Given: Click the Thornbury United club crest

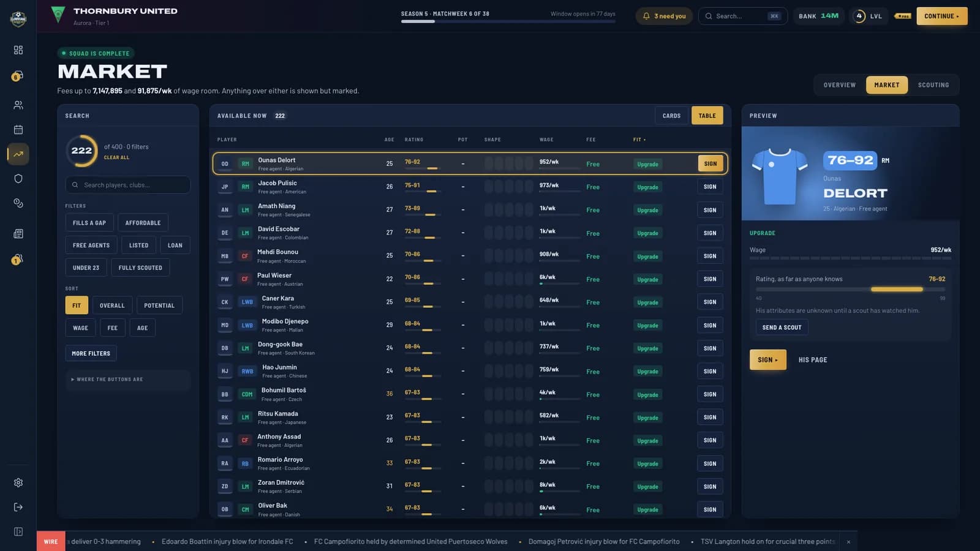Looking at the screenshot, I should (58, 15).
